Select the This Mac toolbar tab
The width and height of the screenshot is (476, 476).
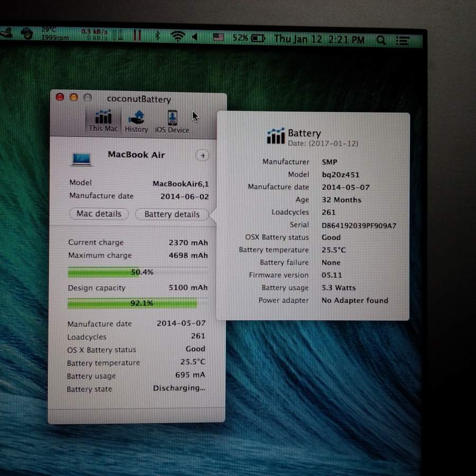(103, 121)
